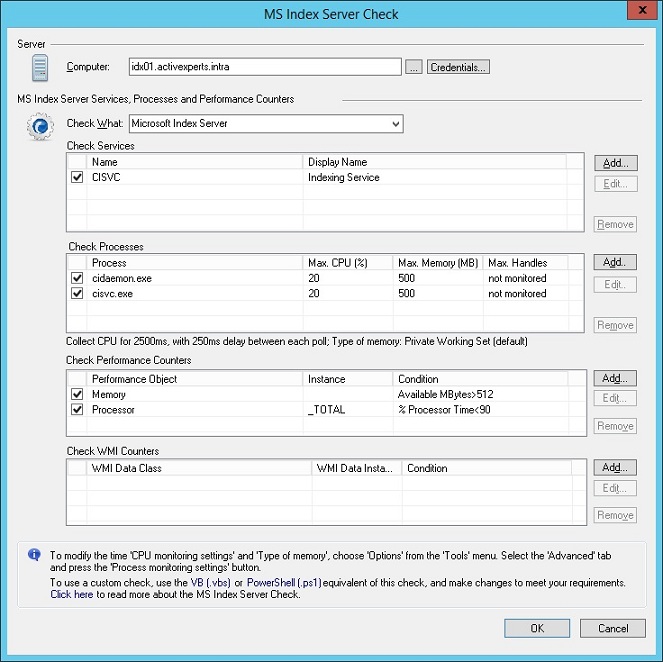Remove the selected WMI counter

pyautogui.click(x=615, y=515)
